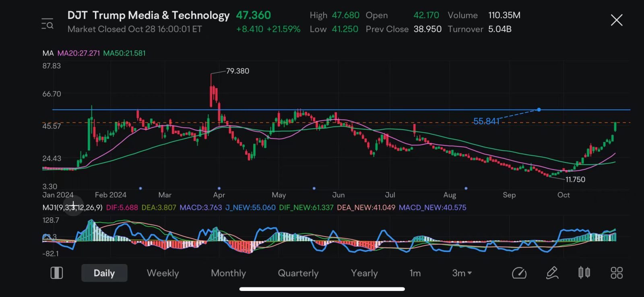Click the blue endpoint of the 55.841 line
The width and height of the screenshot is (644, 297).
(539, 109)
